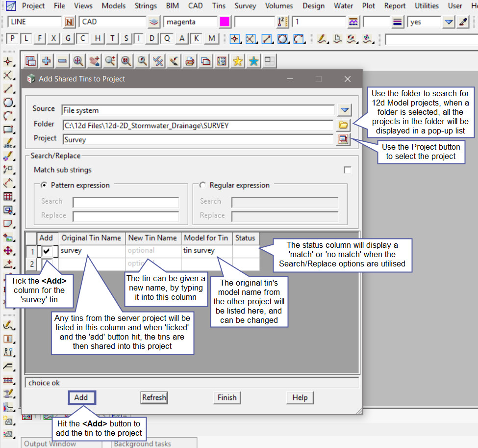Click the print icon in view toolbar
This screenshot has width=478, height=448.
coord(190,61)
